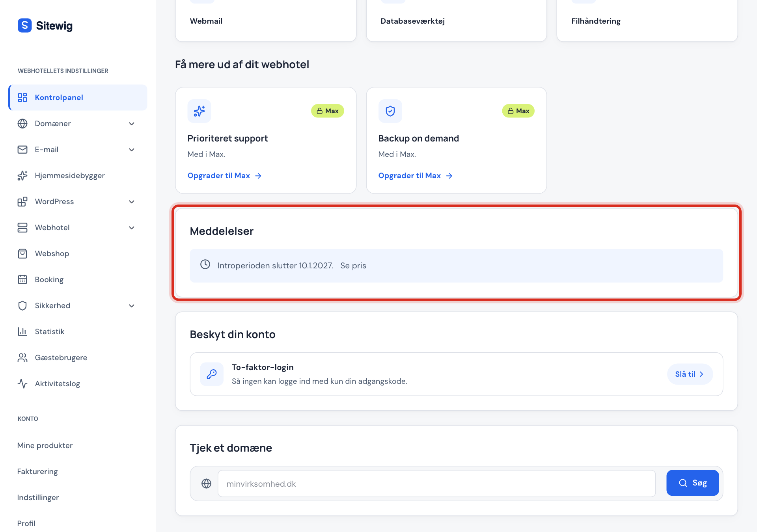Click the Søg domain search button

(x=692, y=483)
